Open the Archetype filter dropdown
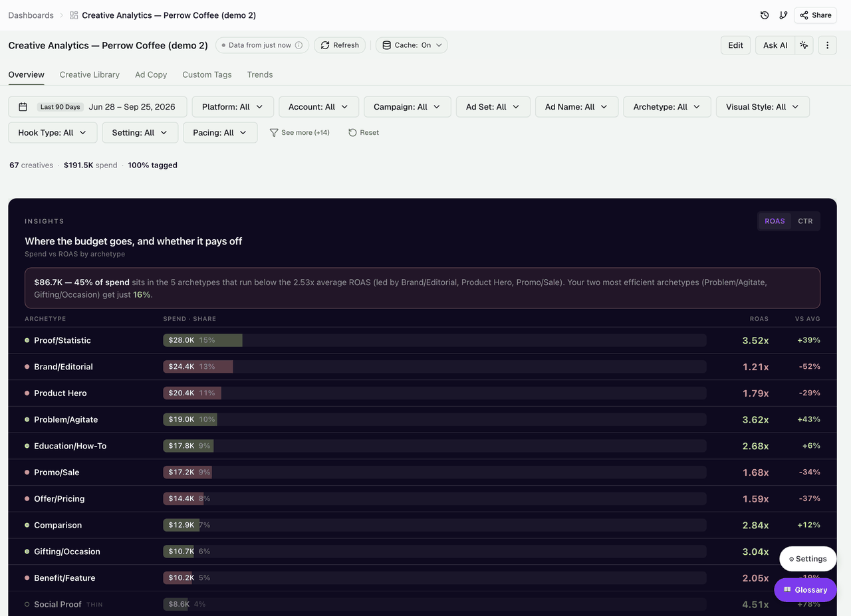 click(667, 107)
